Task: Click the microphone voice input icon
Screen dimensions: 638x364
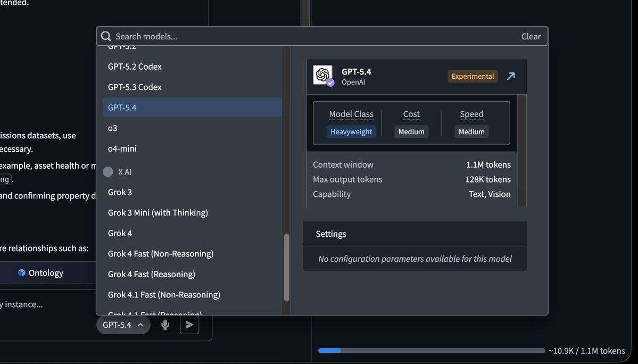Action: [x=165, y=325]
